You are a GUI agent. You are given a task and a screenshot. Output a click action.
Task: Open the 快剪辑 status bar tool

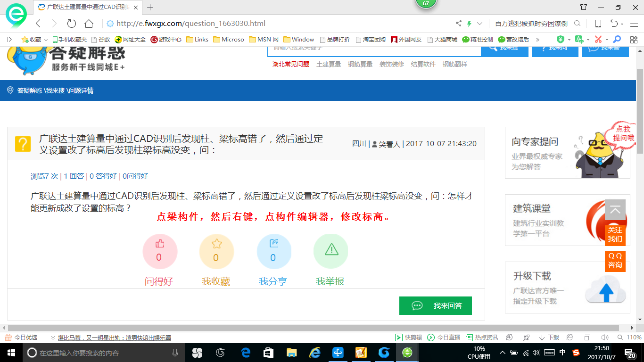(x=409, y=337)
